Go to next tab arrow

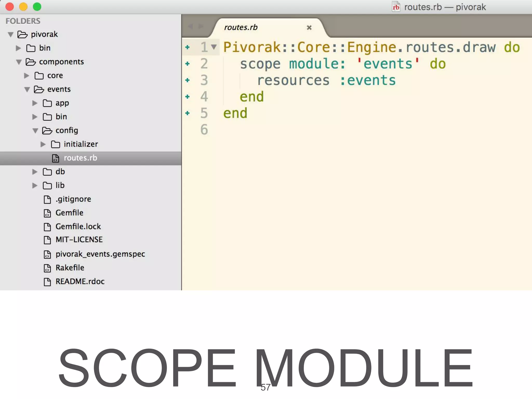(201, 26)
